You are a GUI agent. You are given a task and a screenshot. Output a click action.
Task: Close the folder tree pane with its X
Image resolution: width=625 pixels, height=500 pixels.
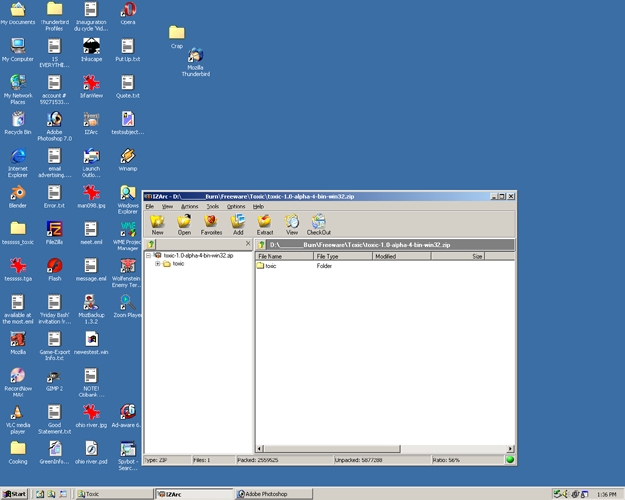pos(248,243)
